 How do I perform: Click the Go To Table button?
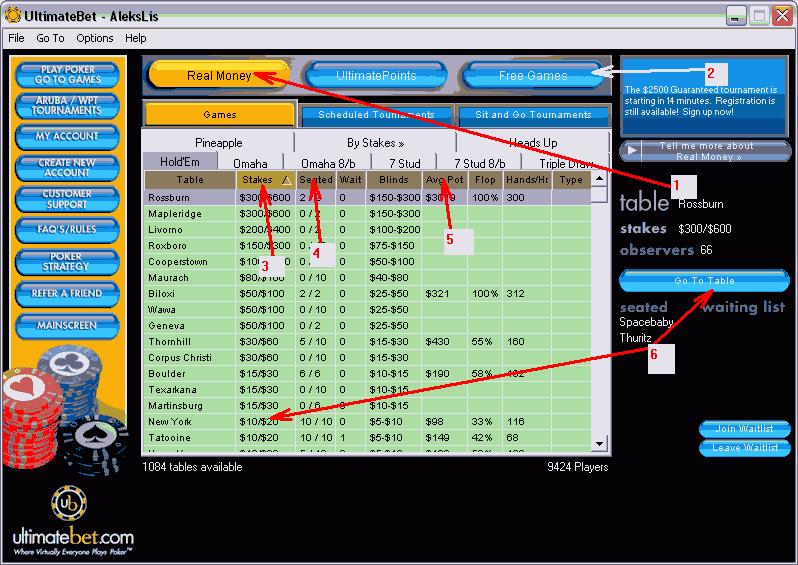704,281
